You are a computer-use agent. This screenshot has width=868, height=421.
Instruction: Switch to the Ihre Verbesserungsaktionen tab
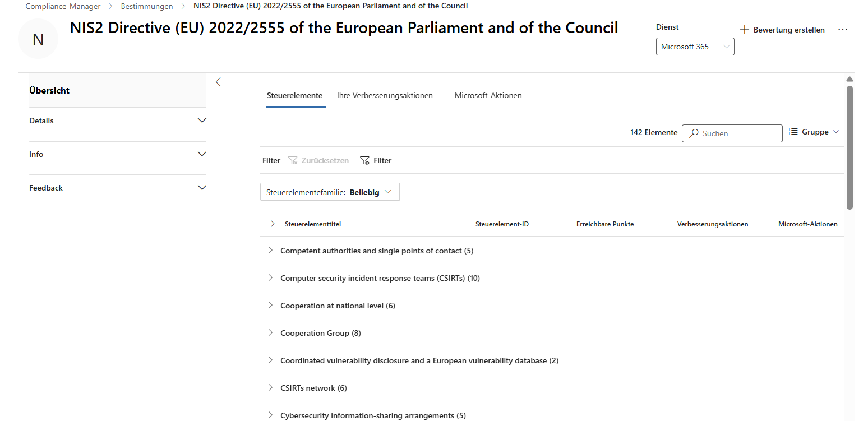point(385,95)
